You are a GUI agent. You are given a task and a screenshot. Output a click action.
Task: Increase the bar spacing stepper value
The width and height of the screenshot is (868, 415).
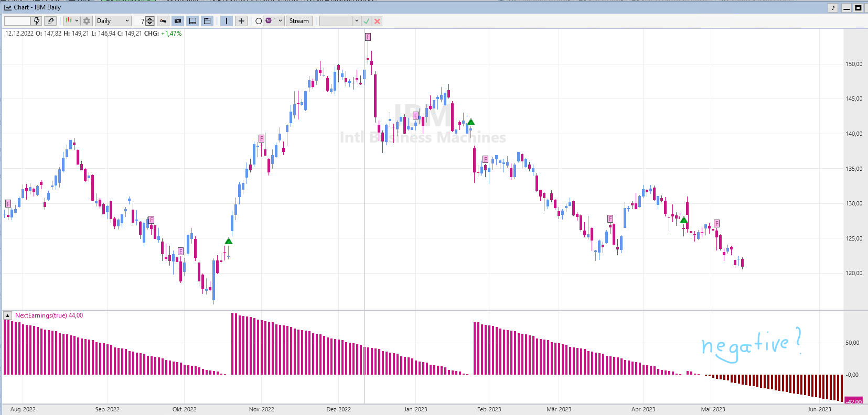click(150, 19)
